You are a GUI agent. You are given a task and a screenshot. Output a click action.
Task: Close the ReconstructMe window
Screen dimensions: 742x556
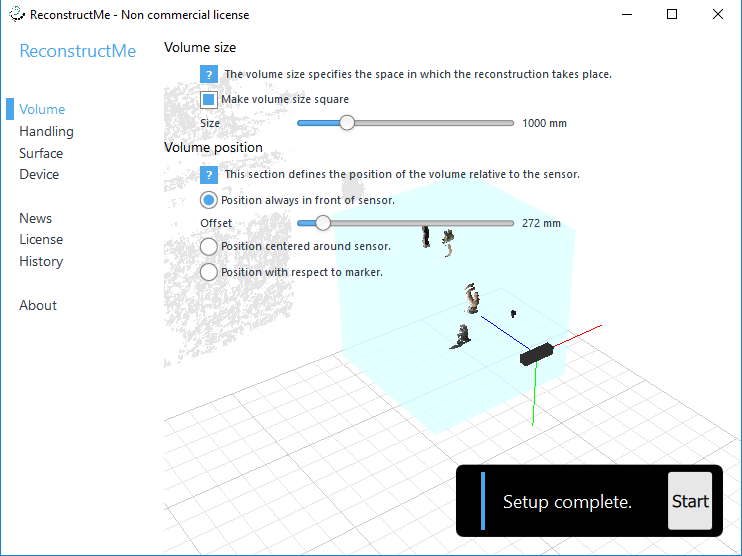tap(718, 14)
